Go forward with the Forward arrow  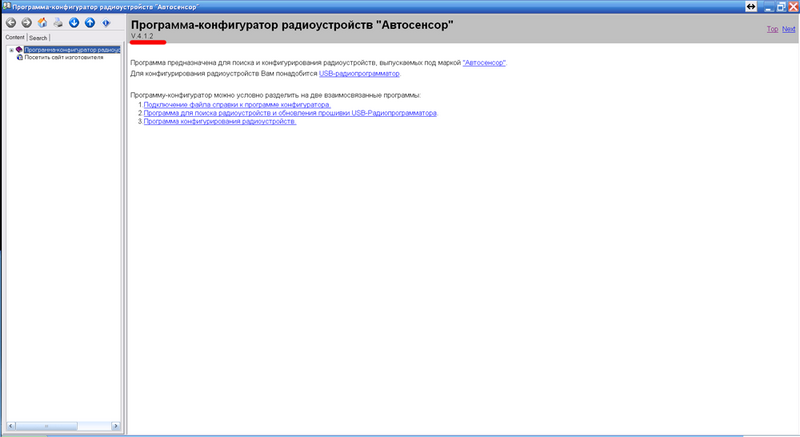(27, 23)
